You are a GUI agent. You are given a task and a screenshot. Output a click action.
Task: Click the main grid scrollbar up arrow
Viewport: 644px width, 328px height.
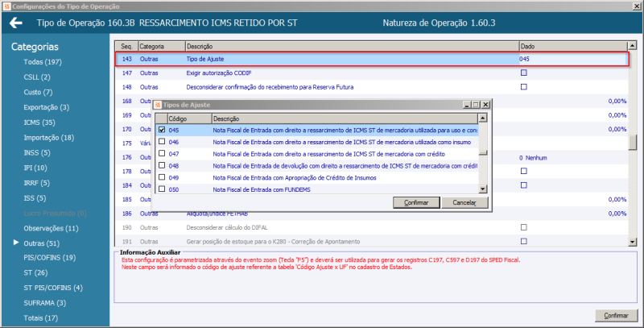(x=633, y=46)
